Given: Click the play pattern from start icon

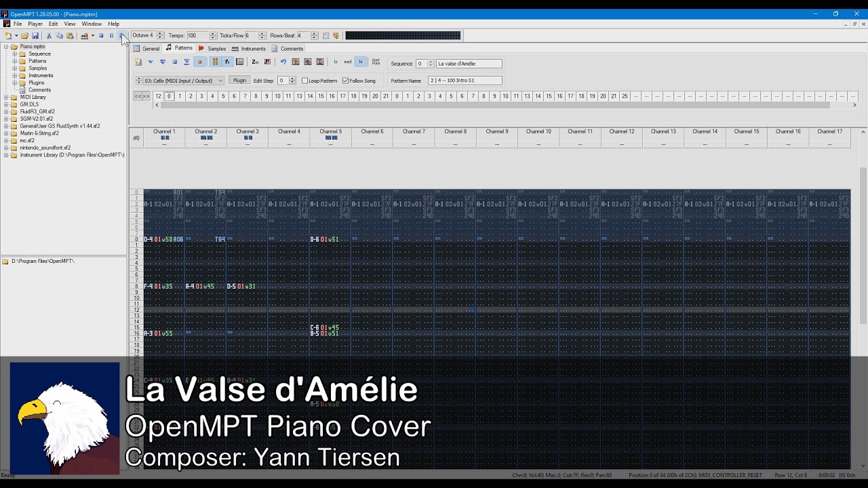Looking at the screenshot, I should click(x=151, y=62).
